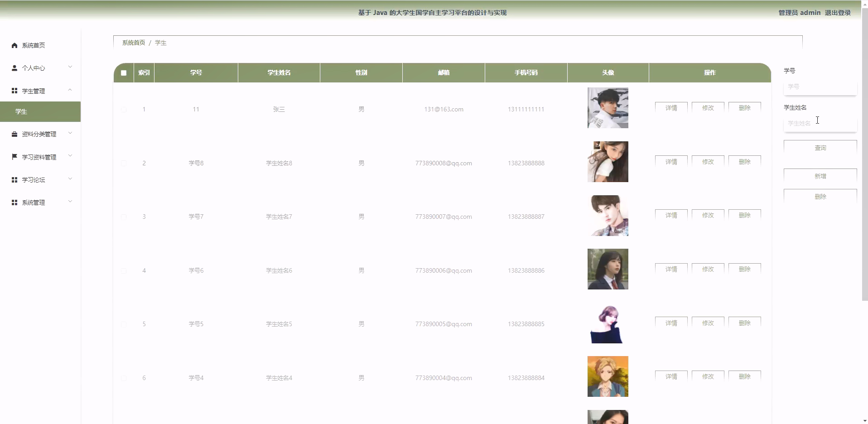Tick the checkbox for row 学号7
Image resolution: width=868 pixels, height=424 pixels.
click(x=124, y=217)
